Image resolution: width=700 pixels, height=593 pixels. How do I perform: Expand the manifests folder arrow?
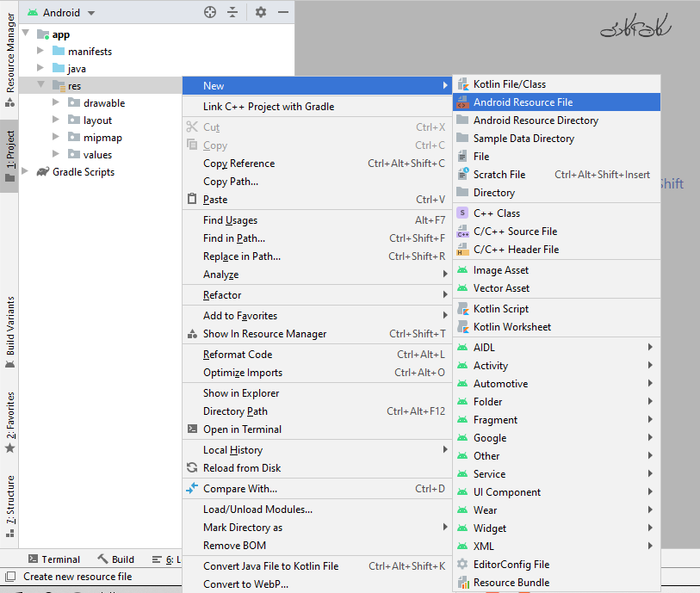40,51
